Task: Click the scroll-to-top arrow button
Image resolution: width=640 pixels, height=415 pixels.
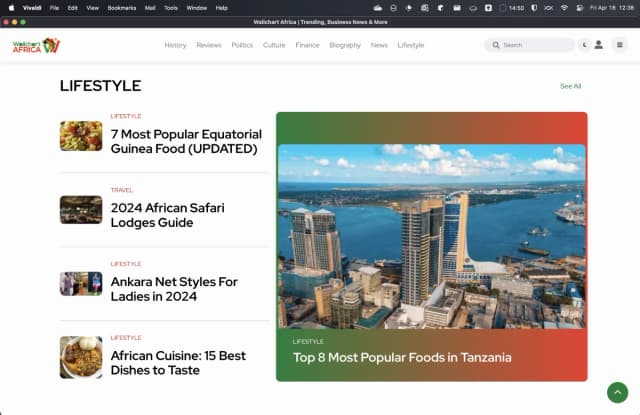Action: [617, 393]
